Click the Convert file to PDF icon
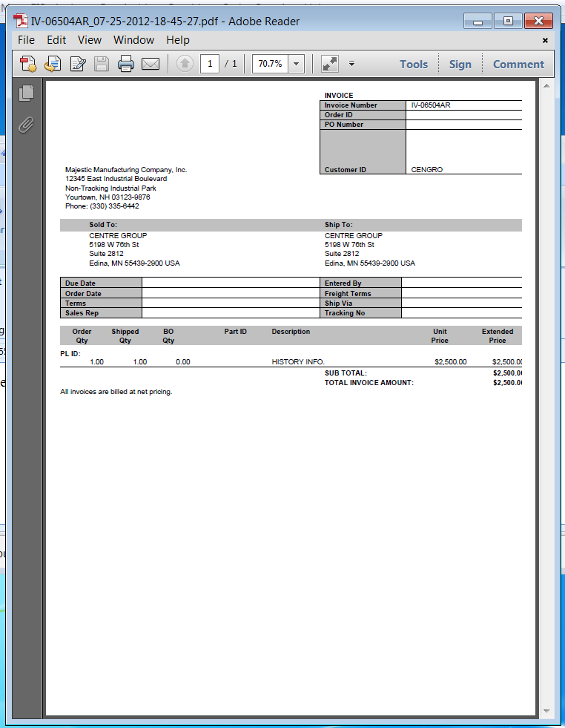565x728 pixels. coord(53,64)
